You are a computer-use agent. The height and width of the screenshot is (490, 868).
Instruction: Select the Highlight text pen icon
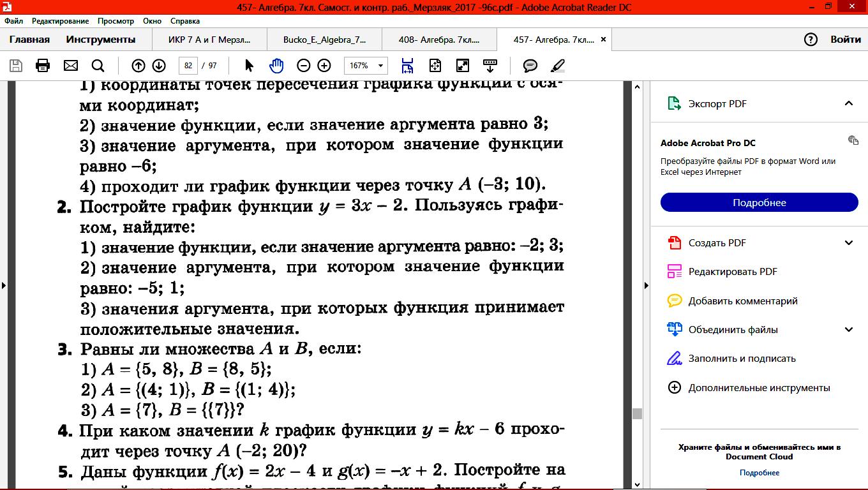pos(557,66)
